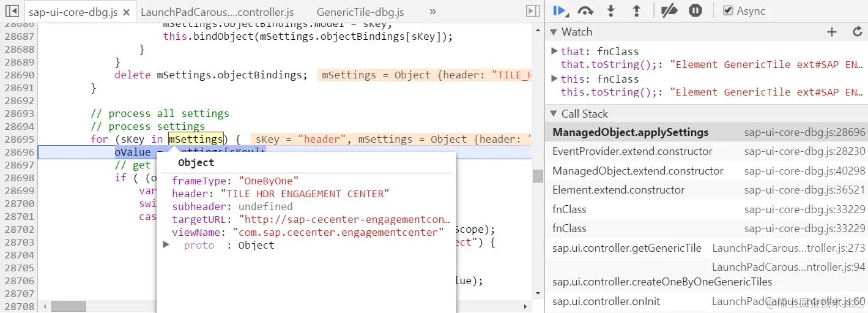Select ManagedObject.applySettings call frame
This screenshot has height=313, width=868.
click(706, 132)
